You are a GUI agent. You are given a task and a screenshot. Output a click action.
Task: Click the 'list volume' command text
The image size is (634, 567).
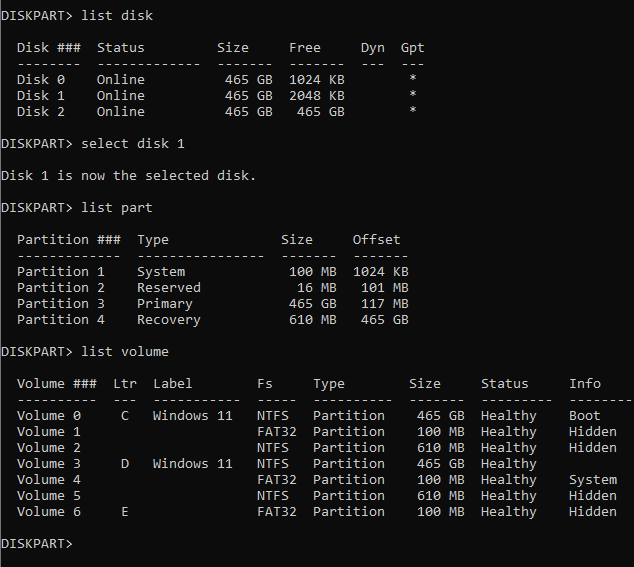click(125, 352)
